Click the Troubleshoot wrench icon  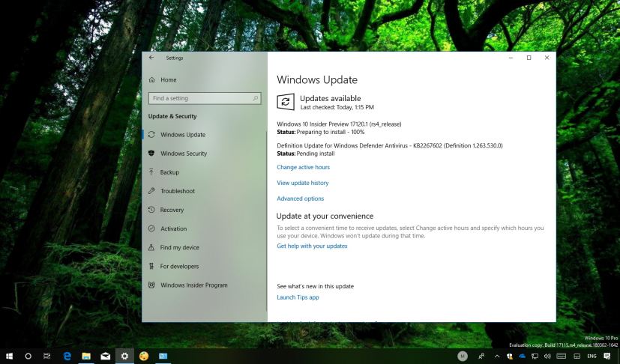point(151,190)
